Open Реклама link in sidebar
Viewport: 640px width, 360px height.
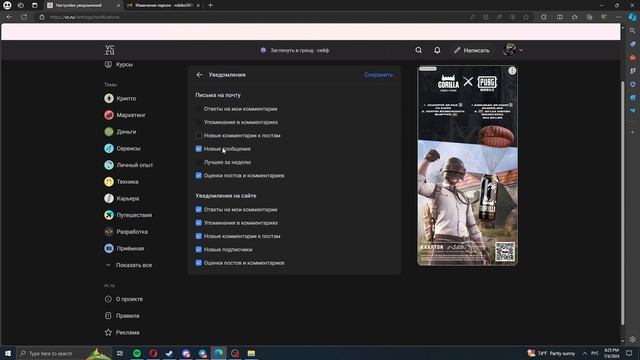click(122, 333)
